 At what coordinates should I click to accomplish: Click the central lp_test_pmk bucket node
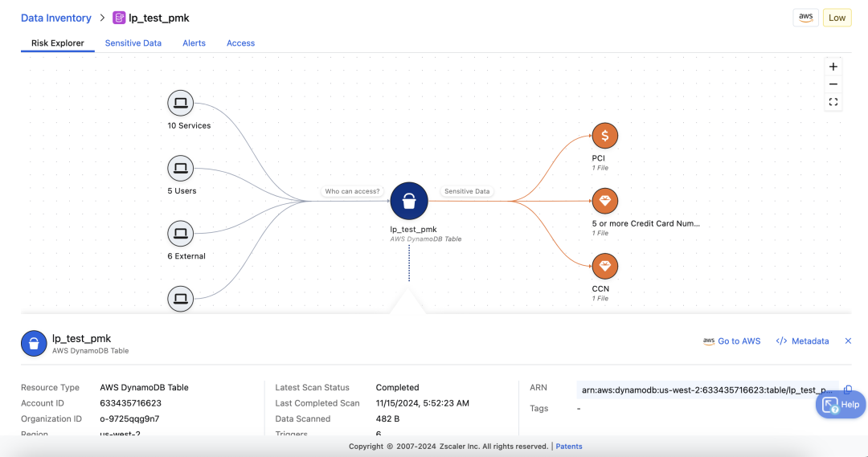(409, 201)
